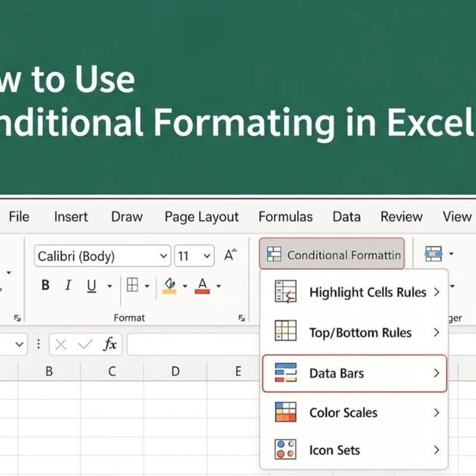Select column D header
The height and width of the screenshot is (476, 476).
175,372
